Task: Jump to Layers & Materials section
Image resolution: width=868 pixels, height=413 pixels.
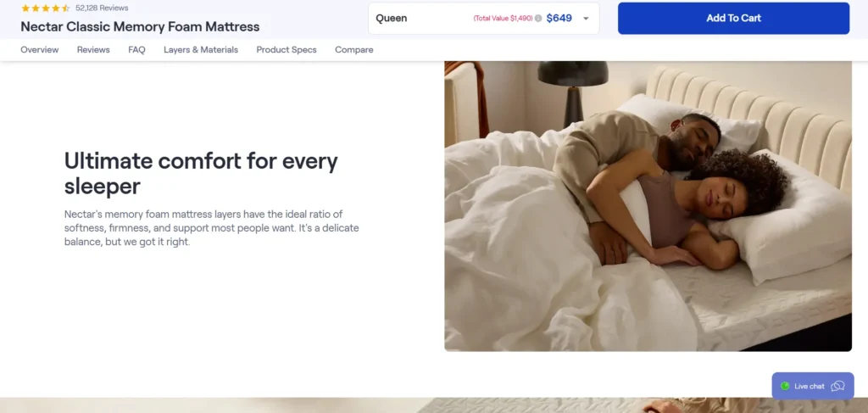Action: tap(201, 50)
